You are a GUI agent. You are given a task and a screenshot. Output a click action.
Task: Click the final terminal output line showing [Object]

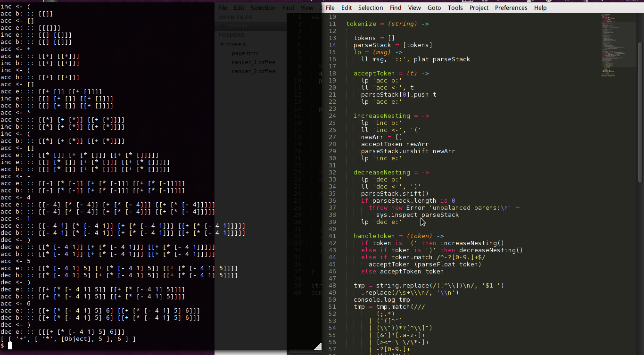click(68, 339)
